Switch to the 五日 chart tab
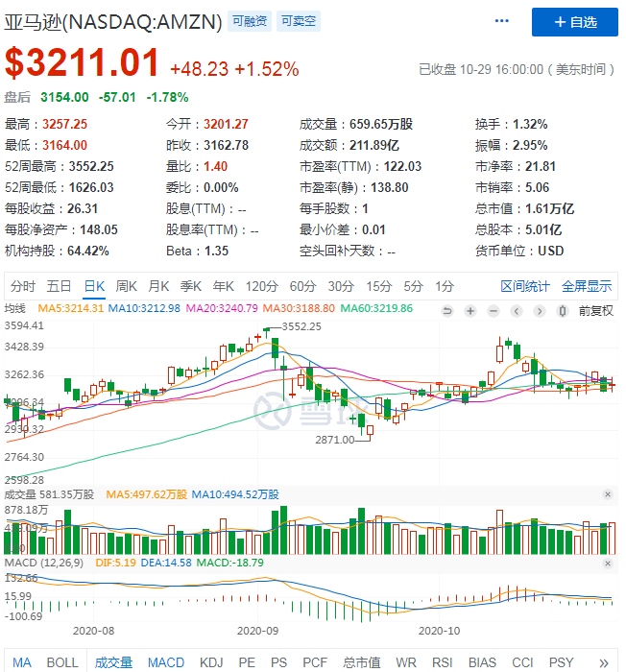This screenshot has height=672, width=626. click(x=59, y=286)
